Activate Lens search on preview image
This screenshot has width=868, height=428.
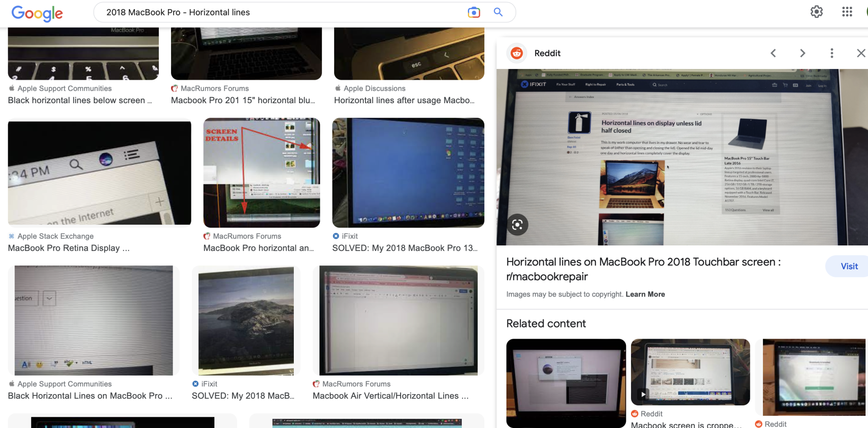[x=517, y=225]
